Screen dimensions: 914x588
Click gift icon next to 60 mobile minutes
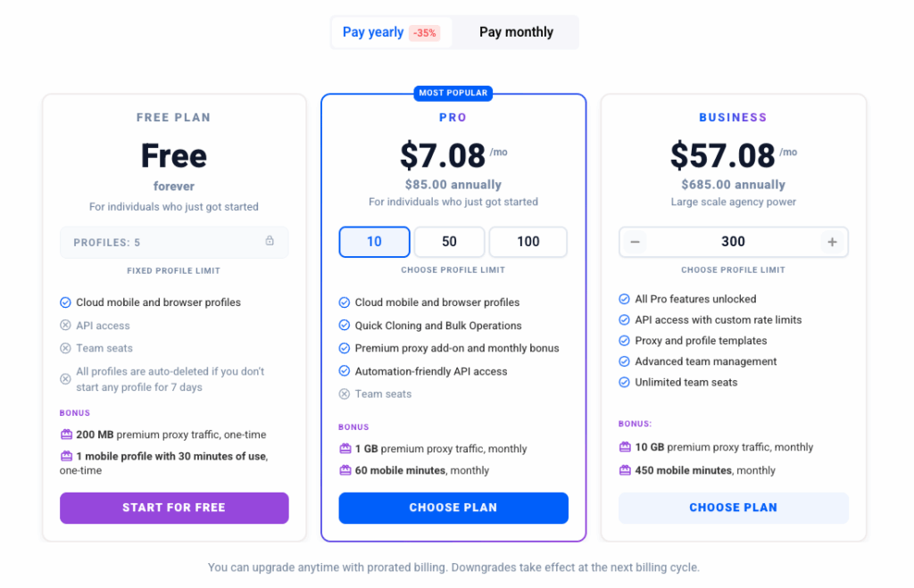click(x=345, y=469)
